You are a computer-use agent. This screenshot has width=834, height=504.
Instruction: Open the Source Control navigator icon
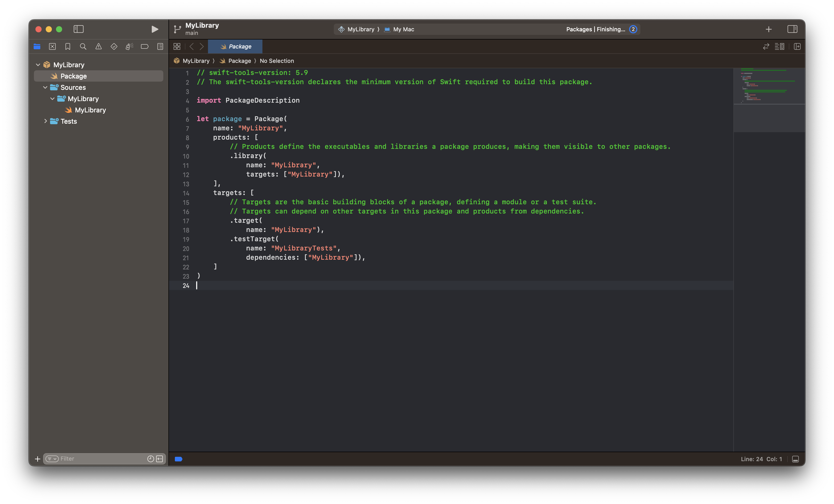[x=52, y=47]
